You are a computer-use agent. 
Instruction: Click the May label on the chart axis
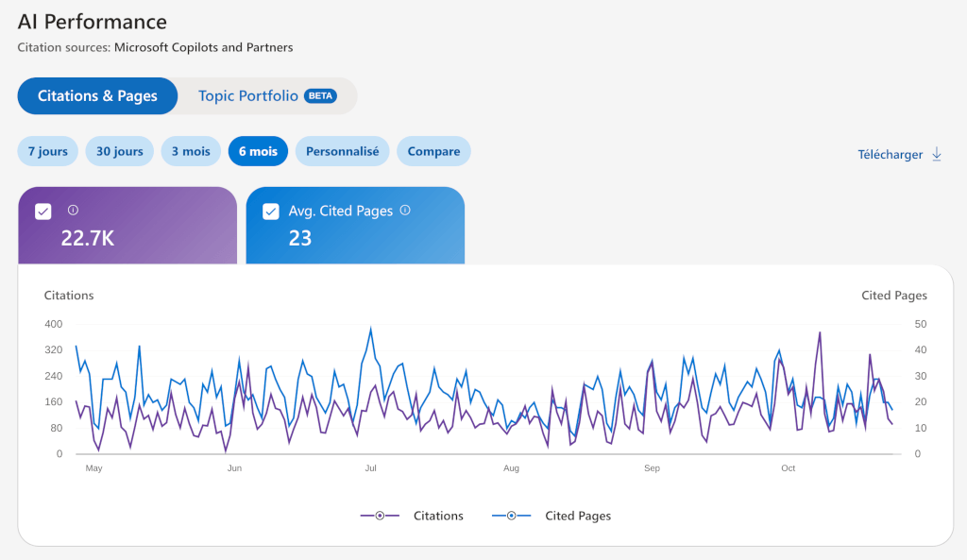point(93,468)
